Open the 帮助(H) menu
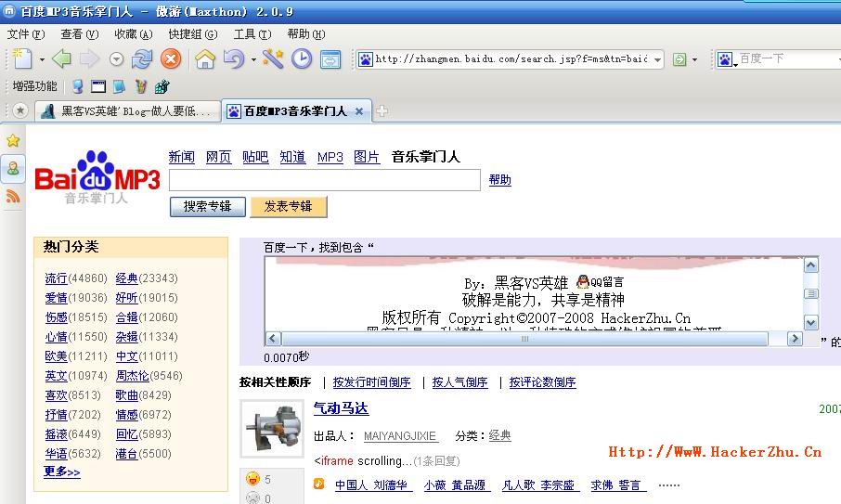This screenshot has width=841, height=504. pyautogui.click(x=305, y=34)
